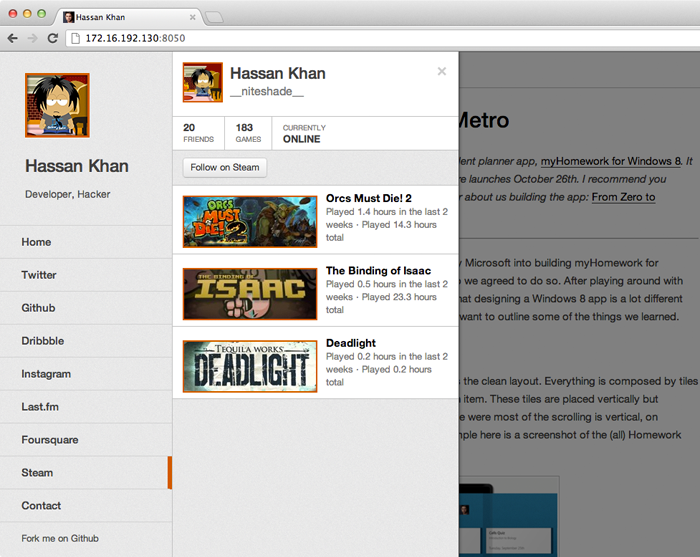Click the Hassan Khan name in Steam panel
The image size is (700, 557).
tap(278, 73)
